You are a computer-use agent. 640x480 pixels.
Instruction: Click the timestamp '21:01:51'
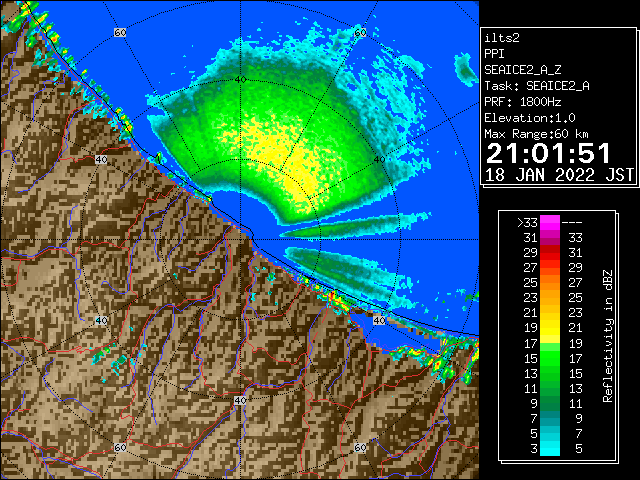tap(548, 153)
